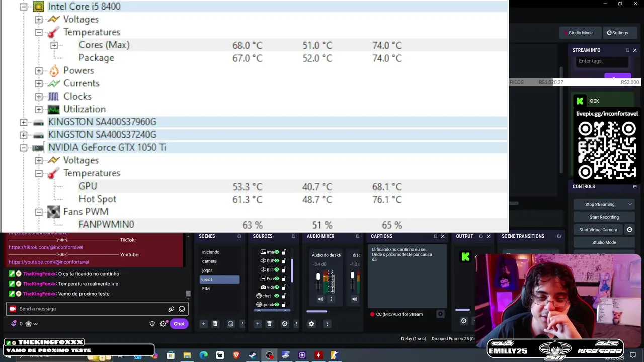Select the react scene
Image resolution: width=644 pixels, height=362 pixels.
220,280
